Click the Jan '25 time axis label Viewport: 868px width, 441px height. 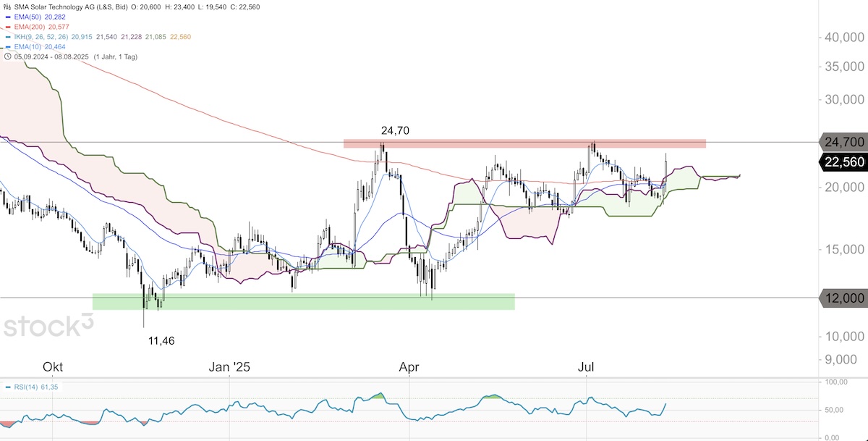[x=229, y=367]
